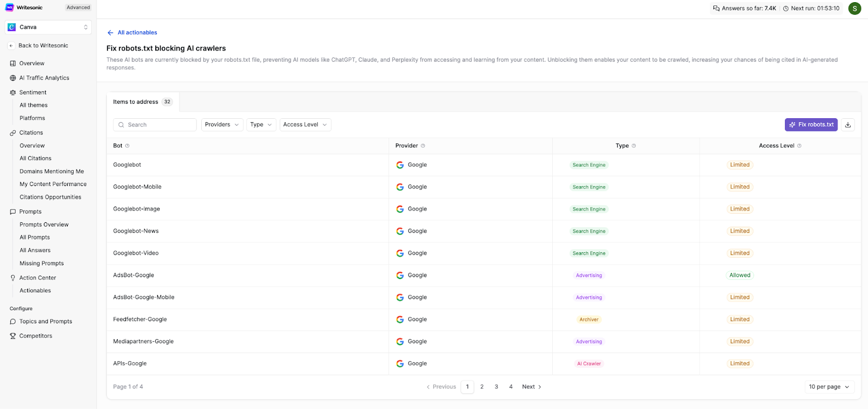
Task: Open the Access Level filter dropdown
Action: click(x=305, y=125)
